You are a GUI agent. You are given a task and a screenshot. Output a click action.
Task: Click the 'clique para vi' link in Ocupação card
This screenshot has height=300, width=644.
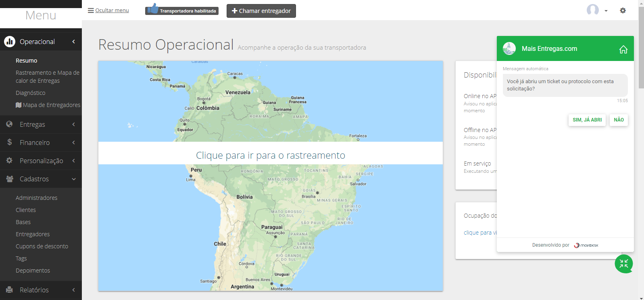(480, 233)
